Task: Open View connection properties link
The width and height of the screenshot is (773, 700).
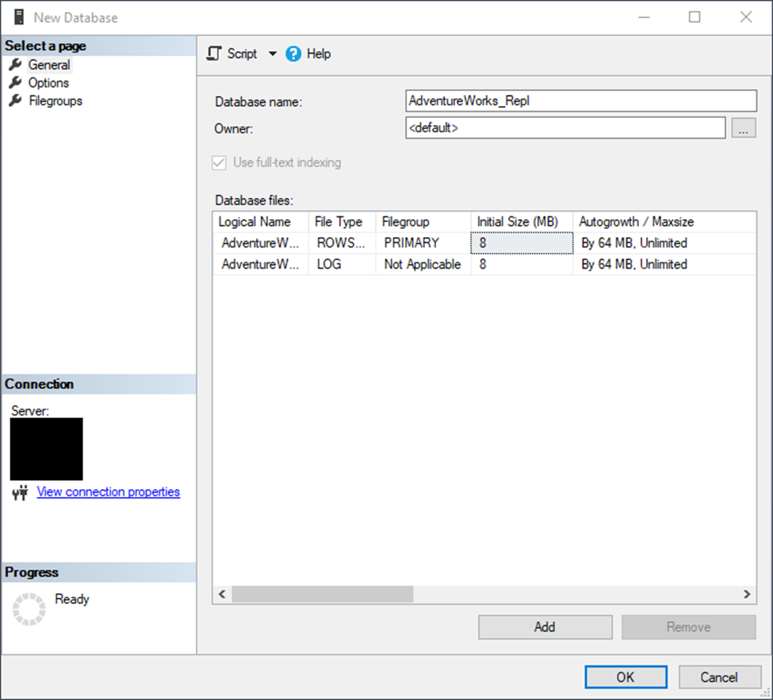Action: (109, 492)
